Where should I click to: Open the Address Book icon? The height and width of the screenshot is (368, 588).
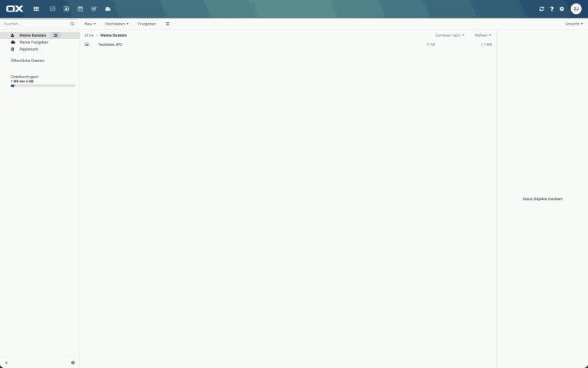pyautogui.click(x=66, y=8)
